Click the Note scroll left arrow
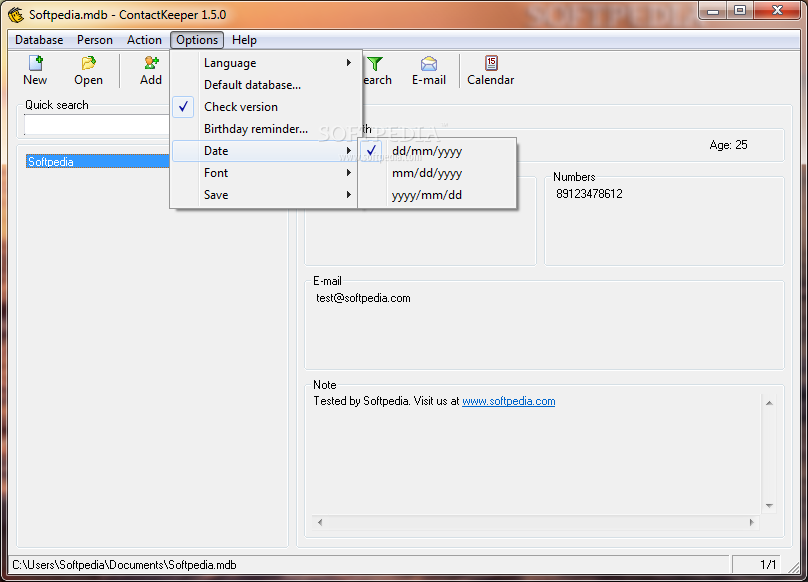 [x=320, y=522]
